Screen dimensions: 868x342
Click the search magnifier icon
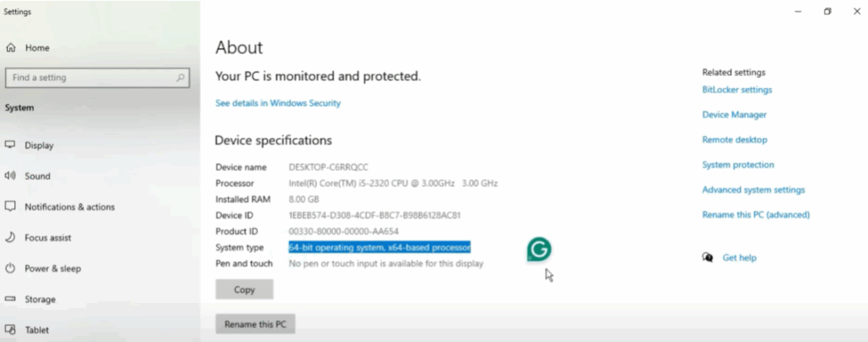[x=181, y=78]
